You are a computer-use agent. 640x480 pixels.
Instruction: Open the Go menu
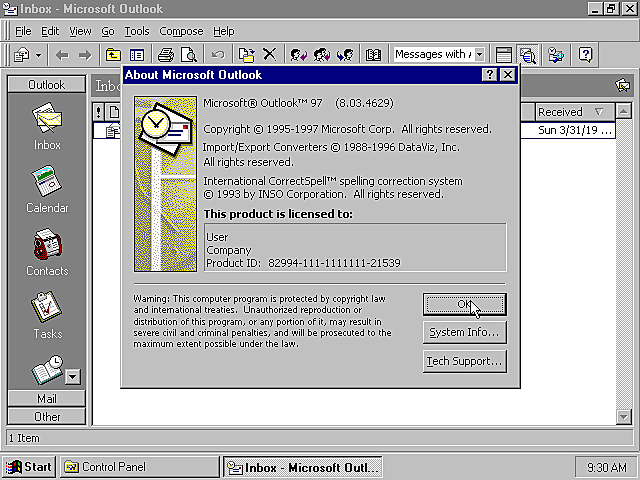pos(108,31)
